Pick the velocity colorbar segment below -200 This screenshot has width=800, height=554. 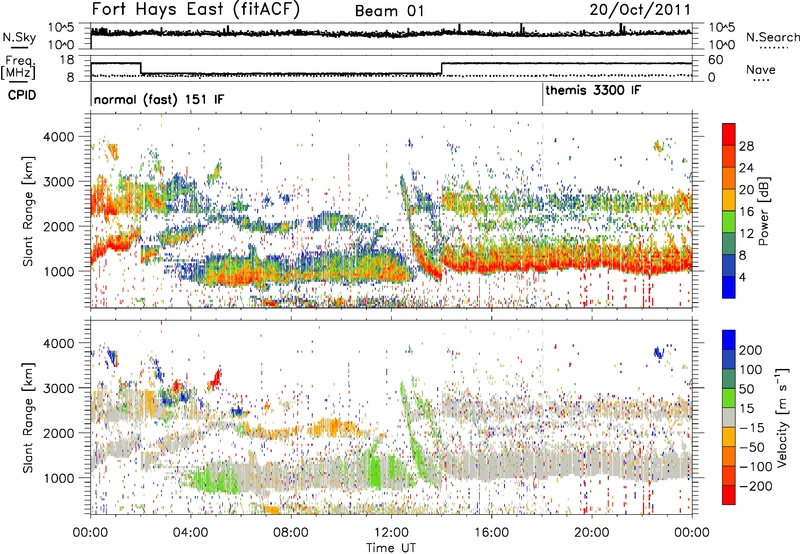pyautogui.click(x=729, y=495)
